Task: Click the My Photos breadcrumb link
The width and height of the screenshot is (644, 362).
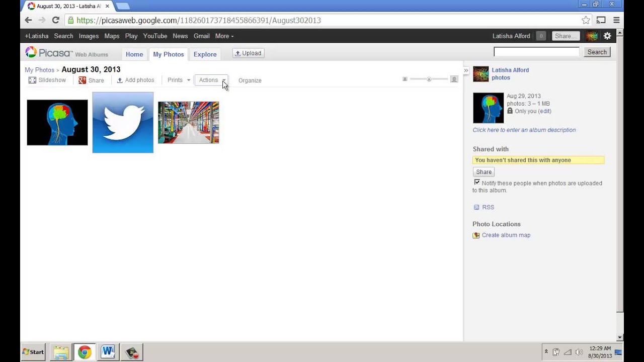Action: coord(40,70)
